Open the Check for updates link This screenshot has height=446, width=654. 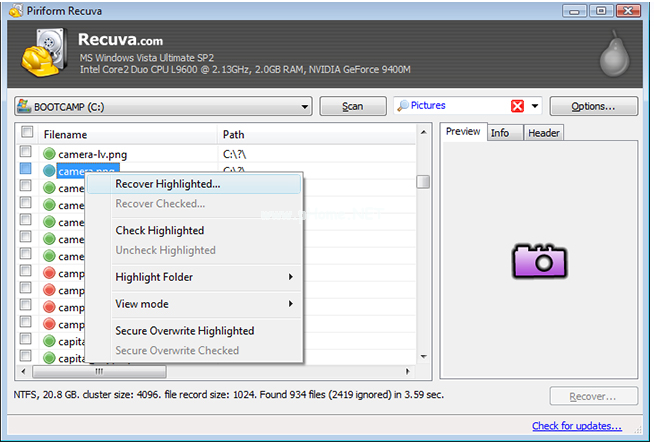[x=578, y=426]
